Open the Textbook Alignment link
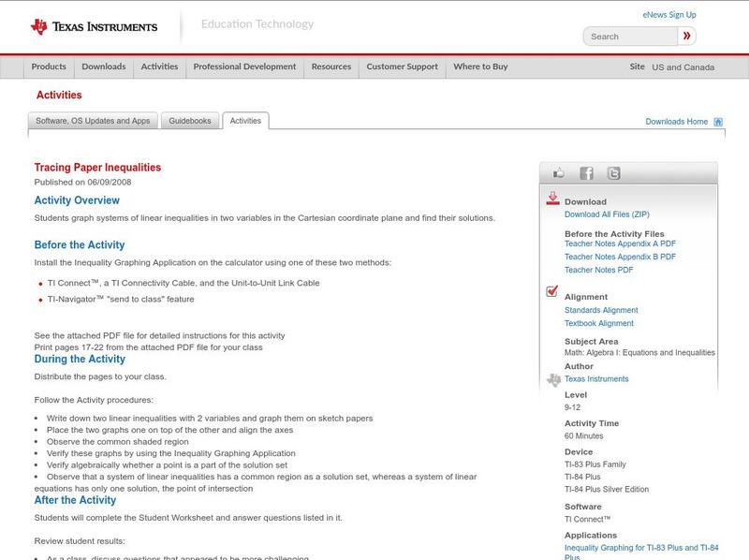Image resolution: width=749 pixels, height=560 pixels. pyautogui.click(x=599, y=323)
